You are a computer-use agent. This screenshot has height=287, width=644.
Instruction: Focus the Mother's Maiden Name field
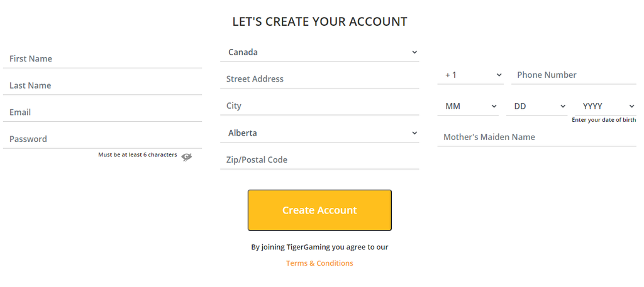[x=537, y=137]
